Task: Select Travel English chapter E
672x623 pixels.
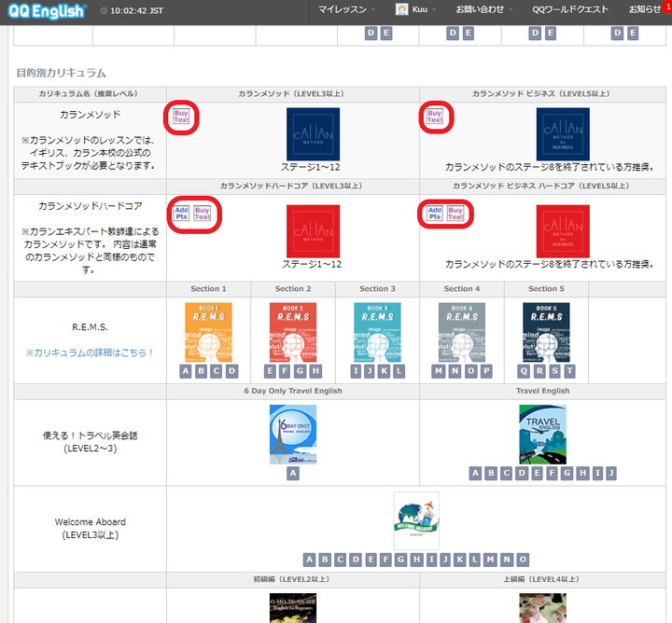Action: coord(537,473)
